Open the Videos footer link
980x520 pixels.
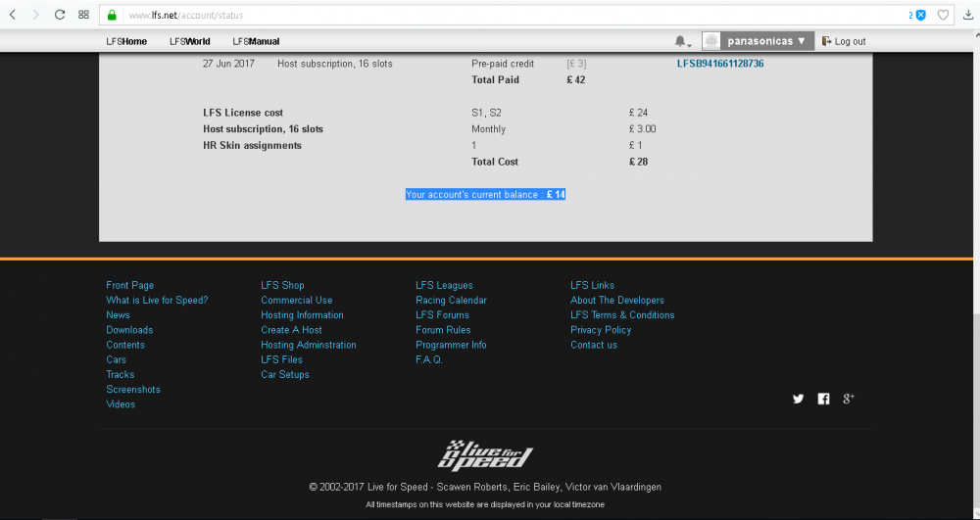(x=121, y=404)
